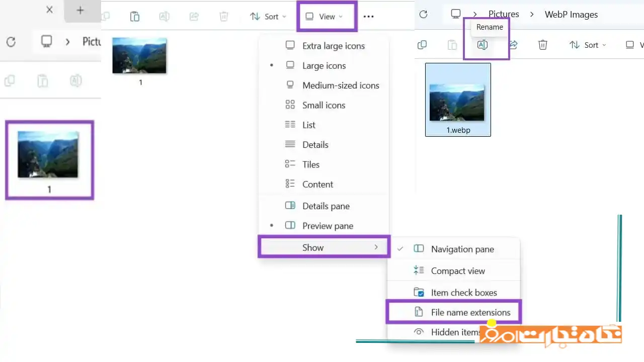
Task: Toggle the Navigation pane option
Action: pyautogui.click(x=462, y=249)
